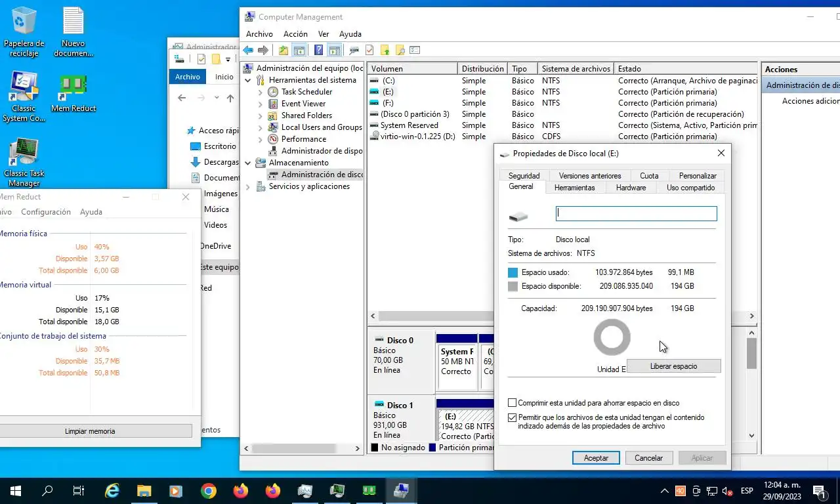
Task: Click the checklist view settings toolbar icon
Action: [x=415, y=50]
